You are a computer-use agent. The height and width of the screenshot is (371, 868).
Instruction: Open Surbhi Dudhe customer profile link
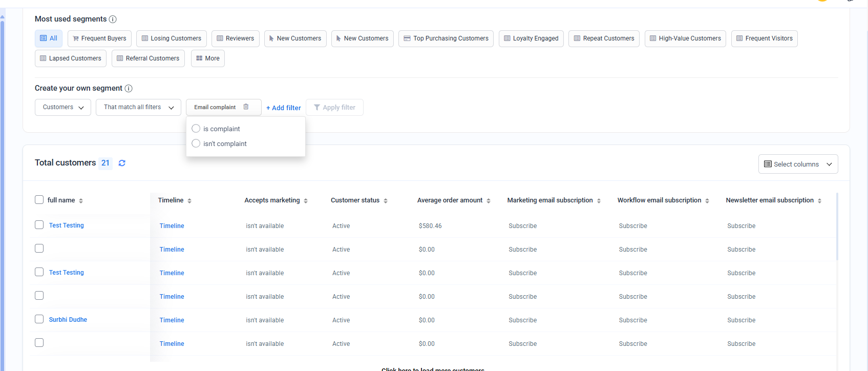click(x=68, y=320)
